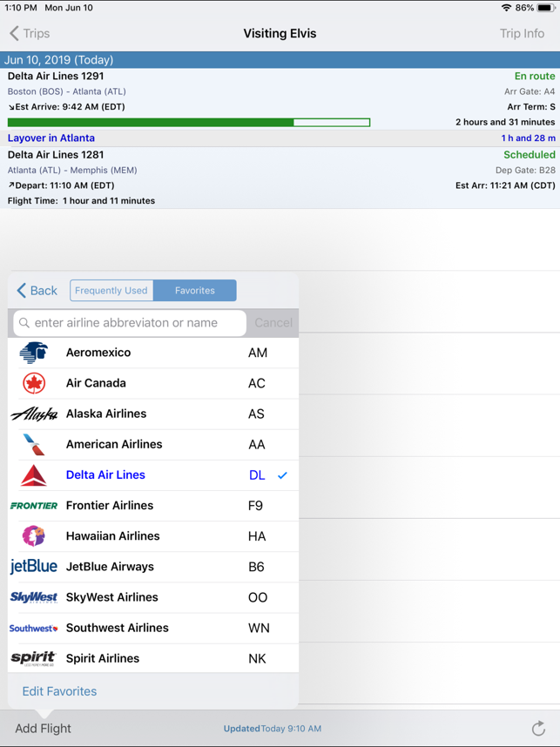This screenshot has height=747, width=560.
Task: Click the Visiting Elvis title
Action: 280,33
